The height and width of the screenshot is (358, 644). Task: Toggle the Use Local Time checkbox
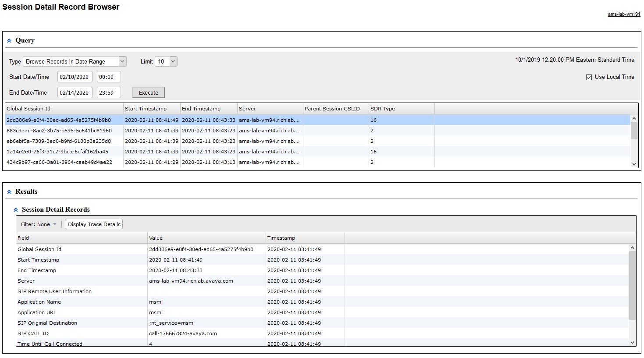click(589, 77)
